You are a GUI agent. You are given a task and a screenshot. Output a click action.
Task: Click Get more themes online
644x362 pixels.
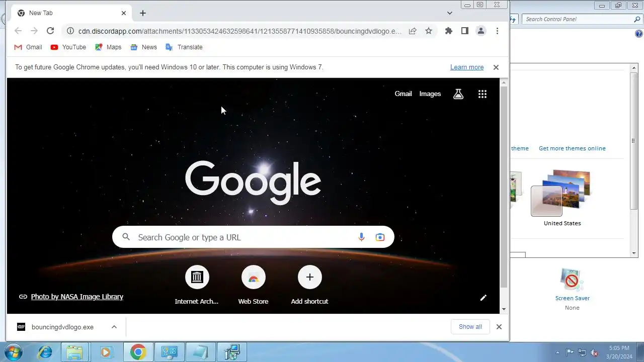(x=572, y=148)
